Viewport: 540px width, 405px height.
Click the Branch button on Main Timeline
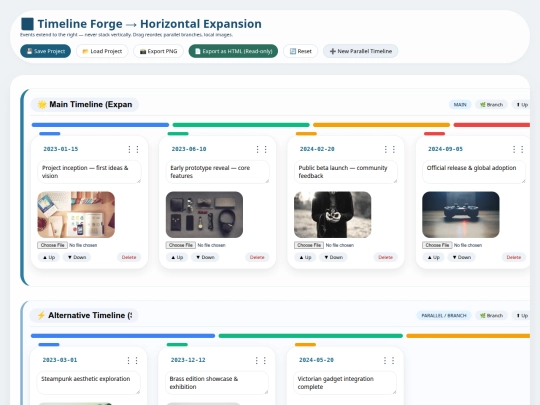coord(491,105)
